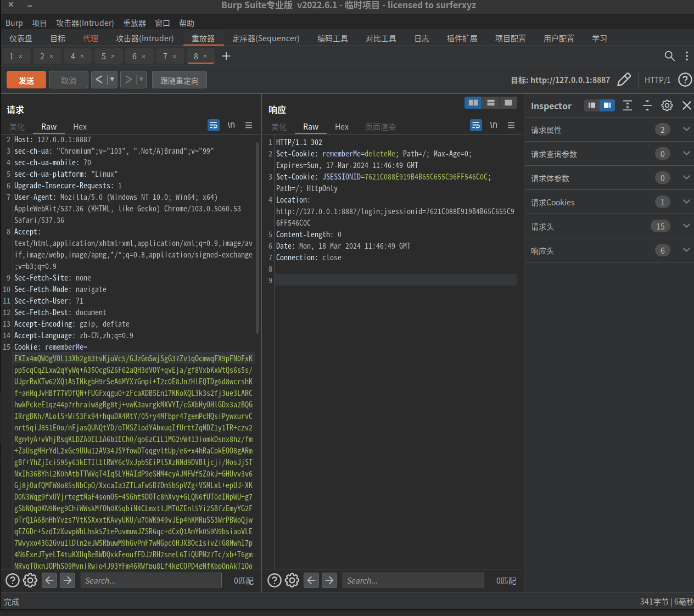Go to previous match in request search

(x=49, y=580)
